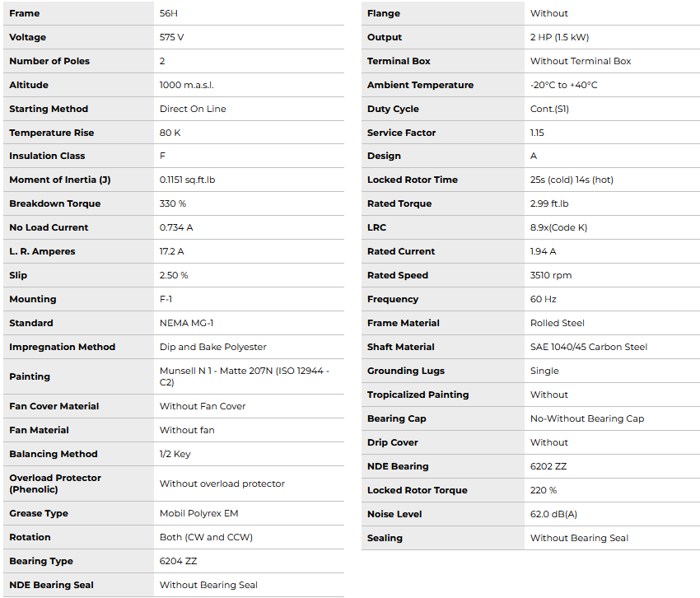Select the Dip and Bake Polyester text

(x=213, y=347)
